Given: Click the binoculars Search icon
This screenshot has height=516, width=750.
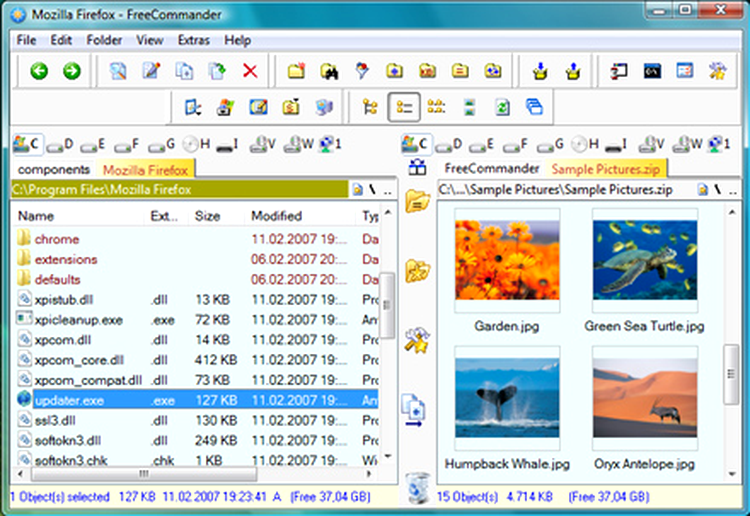Looking at the screenshot, I should (x=330, y=72).
